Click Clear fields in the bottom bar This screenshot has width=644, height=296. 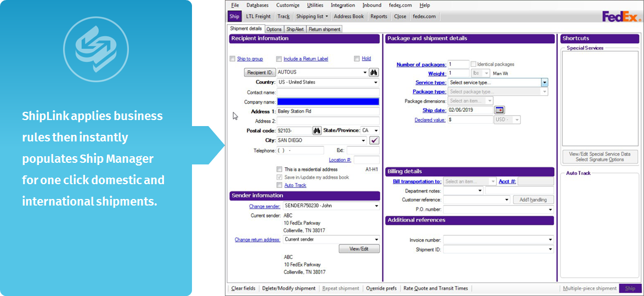[x=243, y=289]
